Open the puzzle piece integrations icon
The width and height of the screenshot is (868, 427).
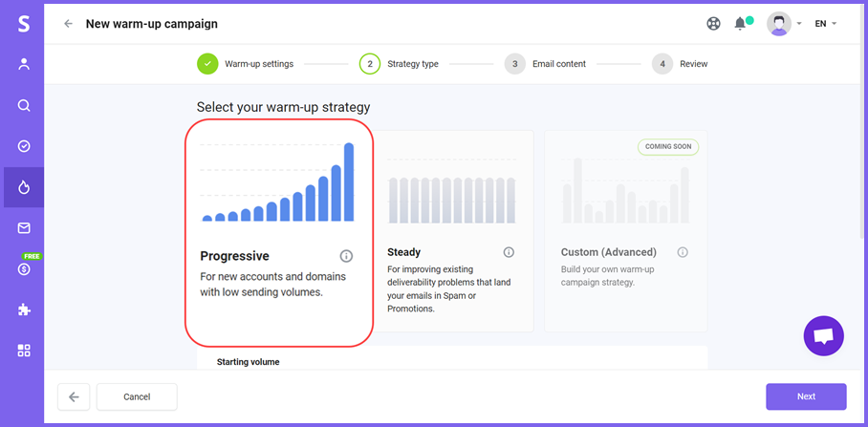click(x=24, y=310)
